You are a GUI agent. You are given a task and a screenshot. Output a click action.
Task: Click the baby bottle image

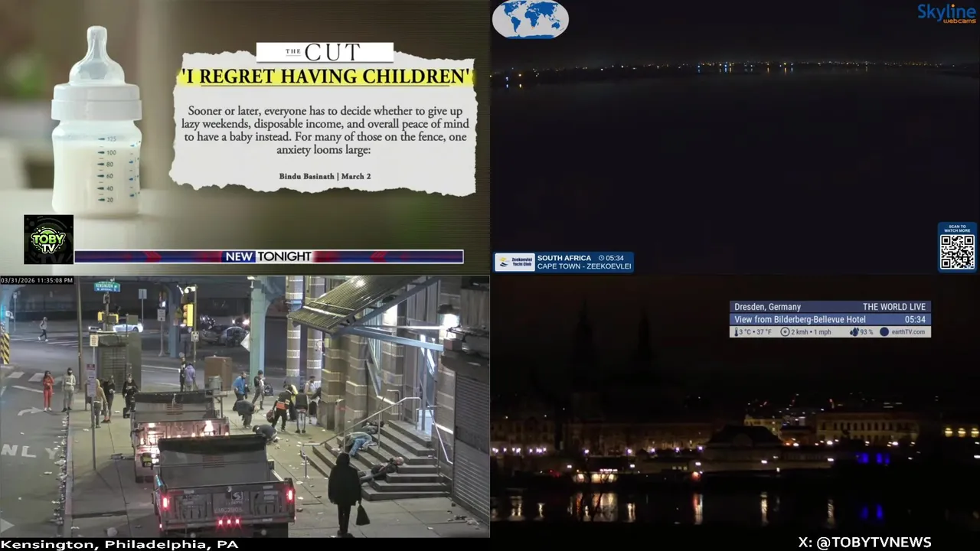tap(96, 121)
